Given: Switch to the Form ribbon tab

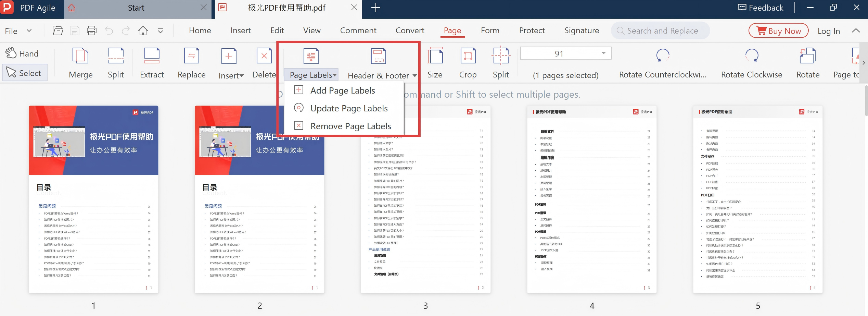Looking at the screenshot, I should click(490, 31).
